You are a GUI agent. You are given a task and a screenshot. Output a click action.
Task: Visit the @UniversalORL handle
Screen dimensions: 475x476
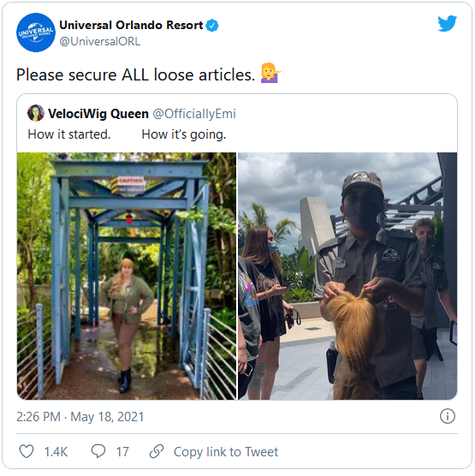click(x=100, y=41)
